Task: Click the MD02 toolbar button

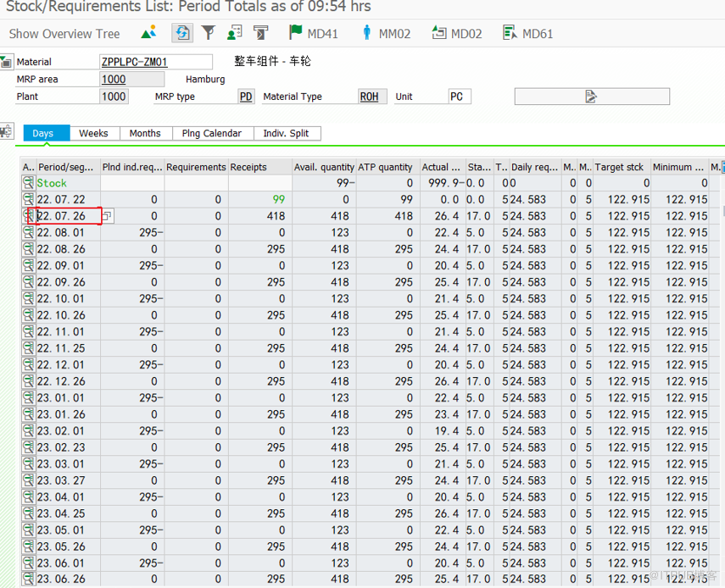Action: 456,33
